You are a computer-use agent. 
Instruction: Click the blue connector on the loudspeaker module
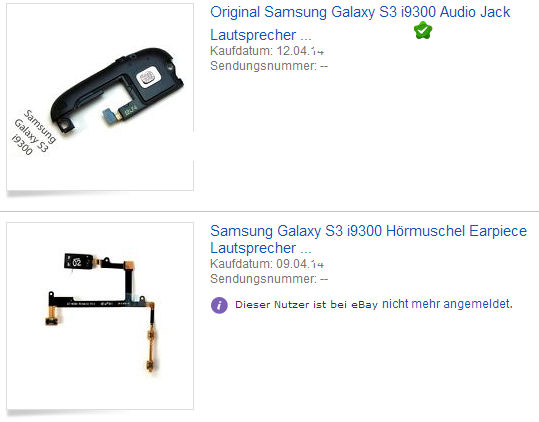point(111,116)
